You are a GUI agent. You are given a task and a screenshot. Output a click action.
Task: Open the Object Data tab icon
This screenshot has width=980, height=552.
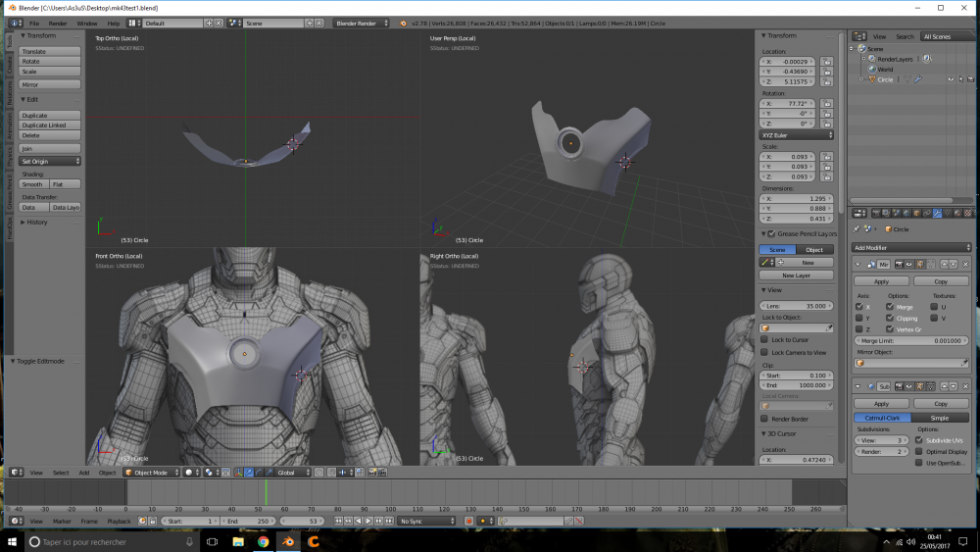coord(948,213)
